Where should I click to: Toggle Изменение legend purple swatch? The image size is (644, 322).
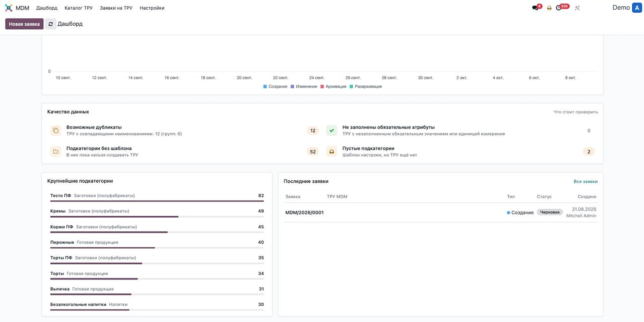(x=292, y=86)
